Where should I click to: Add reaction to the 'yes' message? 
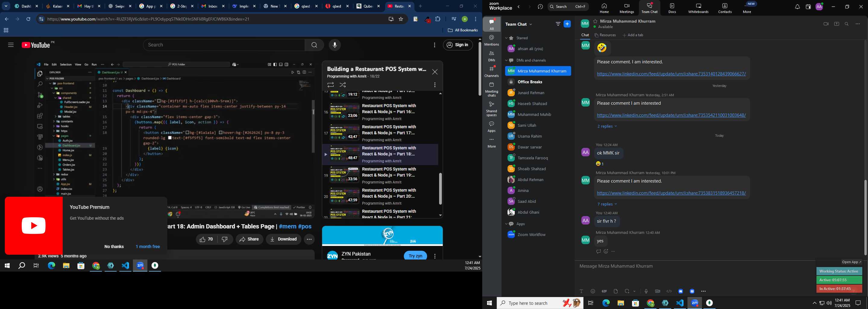pos(606,251)
